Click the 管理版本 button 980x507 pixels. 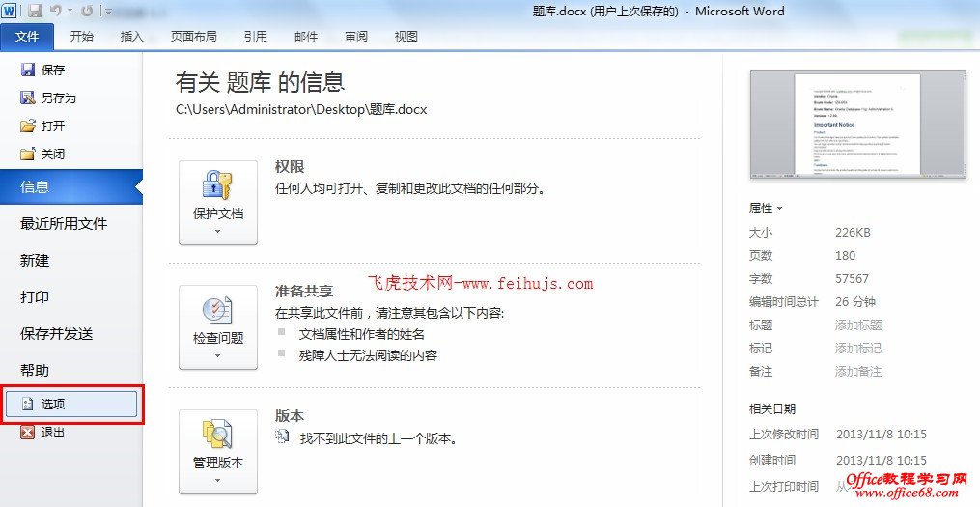click(x=218, y=451)
